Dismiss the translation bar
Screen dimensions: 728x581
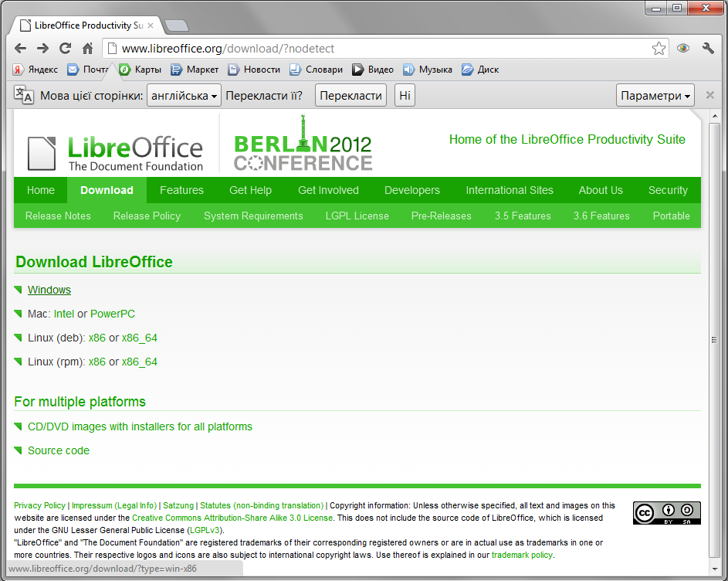[x=710, y=95]
